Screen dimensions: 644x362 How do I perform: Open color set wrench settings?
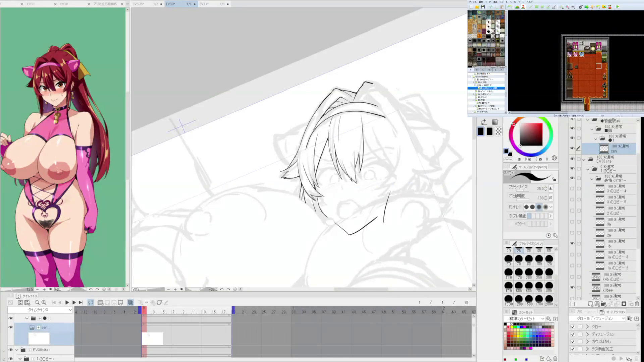tap(548, 319)
